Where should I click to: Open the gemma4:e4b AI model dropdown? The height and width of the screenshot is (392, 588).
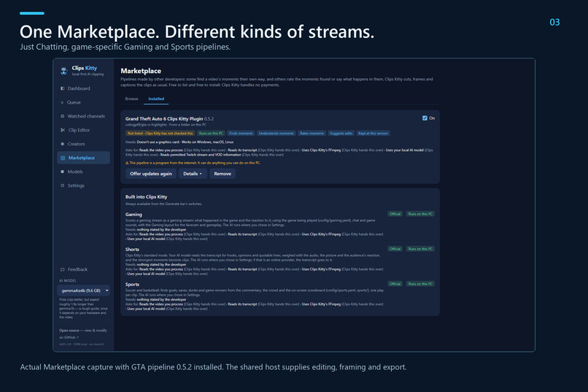pos(83,291)
